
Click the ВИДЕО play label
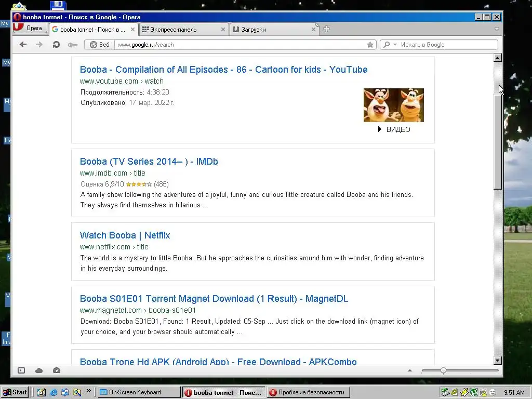click(x=394, y=129)
